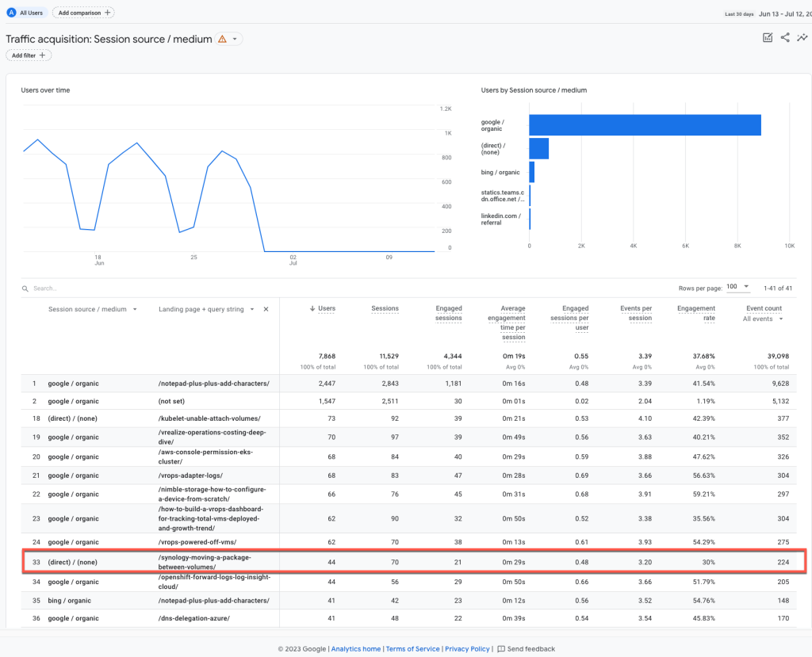This screenshot has width=812, height=657.
Task: Sort by Average engagement time per session
Action: pos(507,323)
